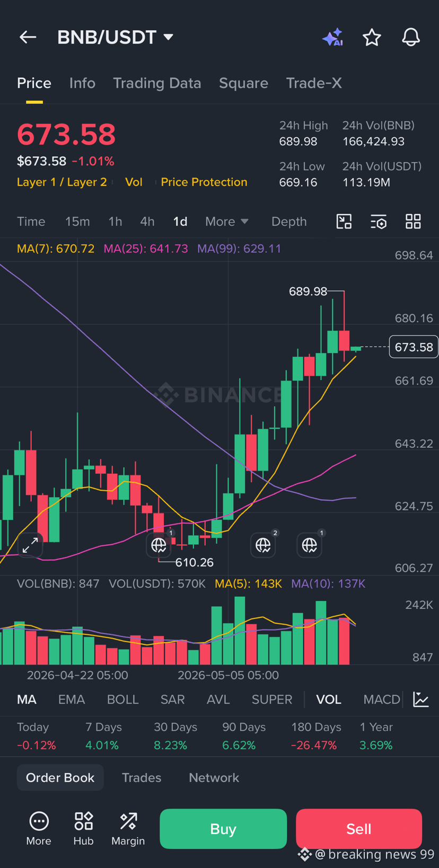The image size is (439, 868).
Task: Select the Order Book tab
Action: [x=60, y=777]
